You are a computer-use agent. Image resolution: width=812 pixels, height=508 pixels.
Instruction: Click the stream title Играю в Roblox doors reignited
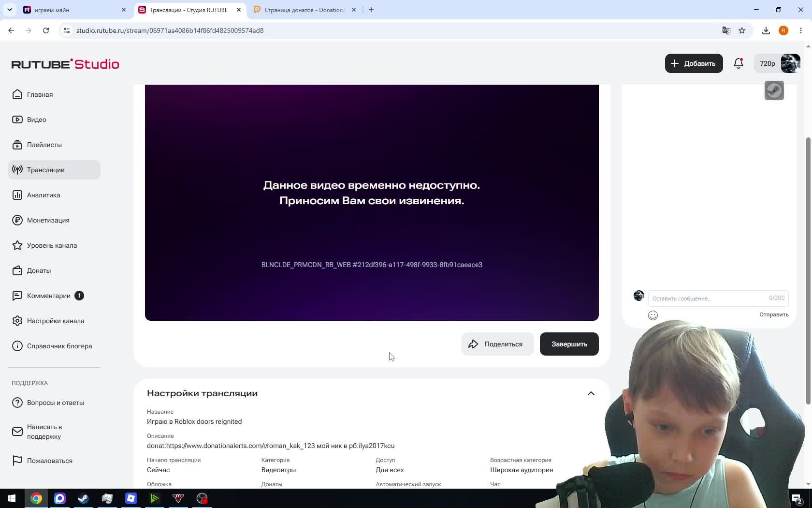[194, 421]
